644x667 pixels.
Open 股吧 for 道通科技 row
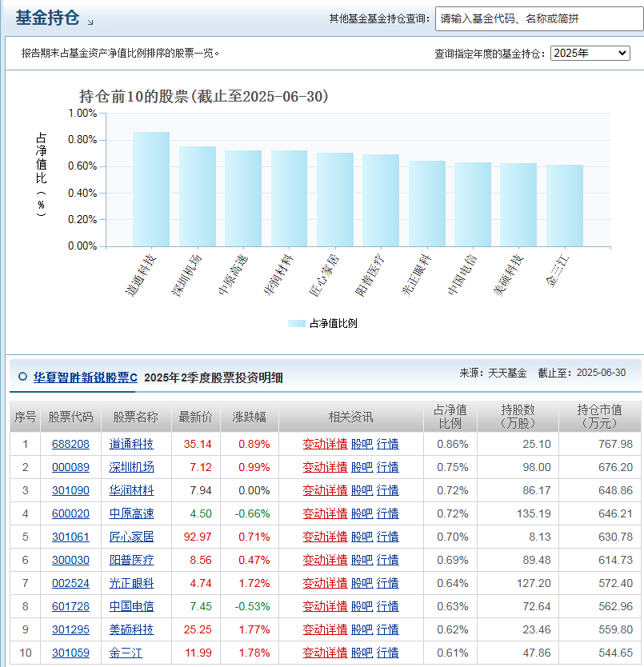pos(362,444)
